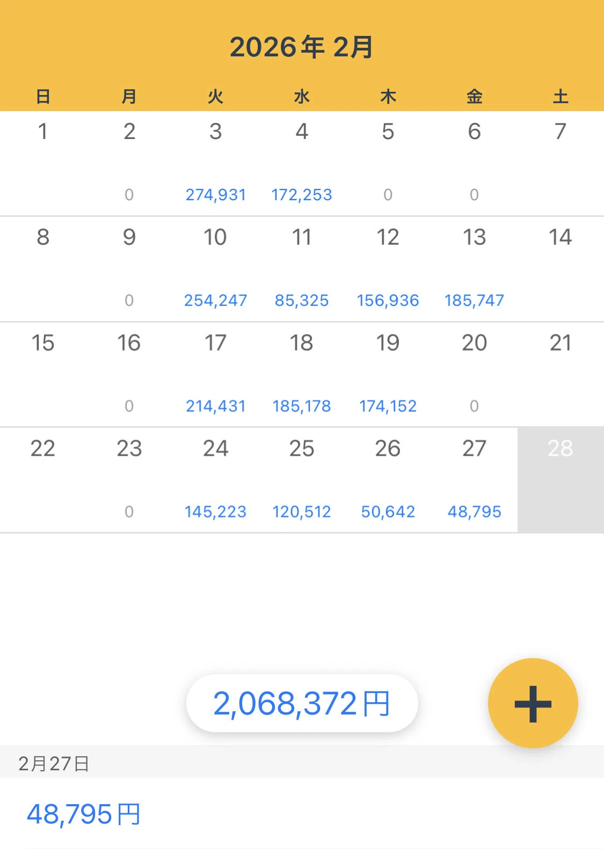
Task: Open the 48,795円 entry for 2月27日
Action: pos(302,813)
